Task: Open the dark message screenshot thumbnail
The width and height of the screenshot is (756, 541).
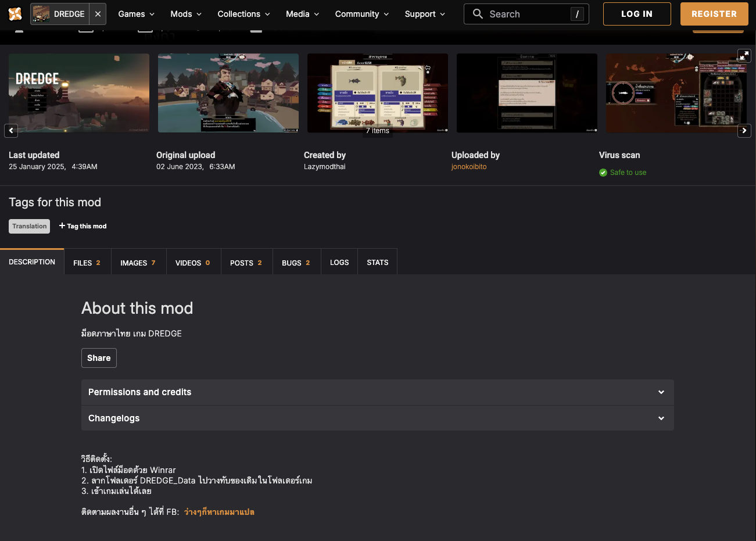Action: (527, 93)
